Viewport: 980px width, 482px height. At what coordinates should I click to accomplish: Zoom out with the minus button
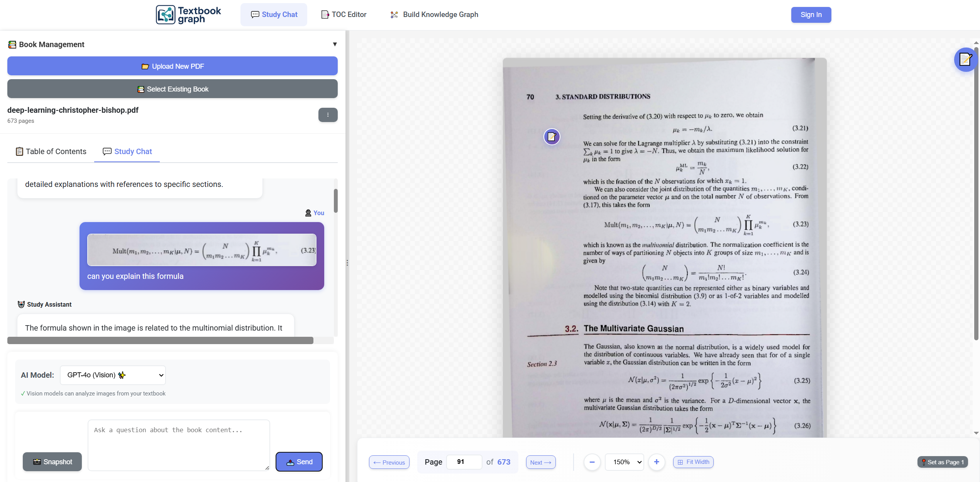tap(592, 462)
